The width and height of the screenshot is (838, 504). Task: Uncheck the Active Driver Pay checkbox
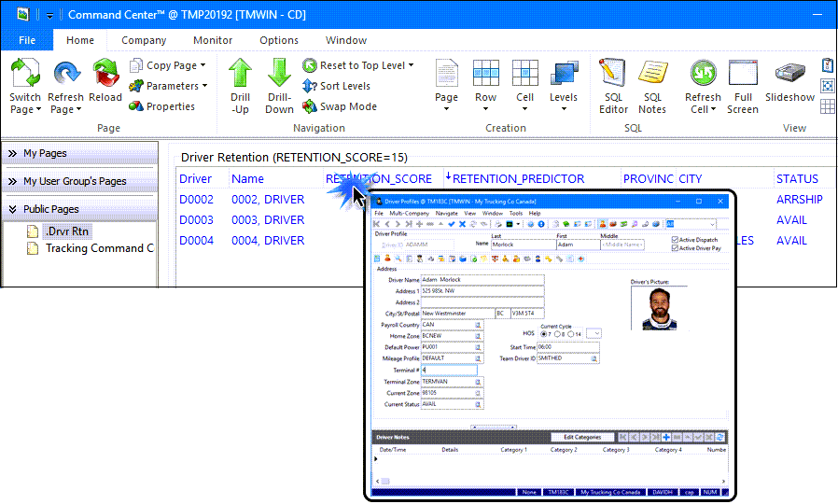(x=675, y=248)
